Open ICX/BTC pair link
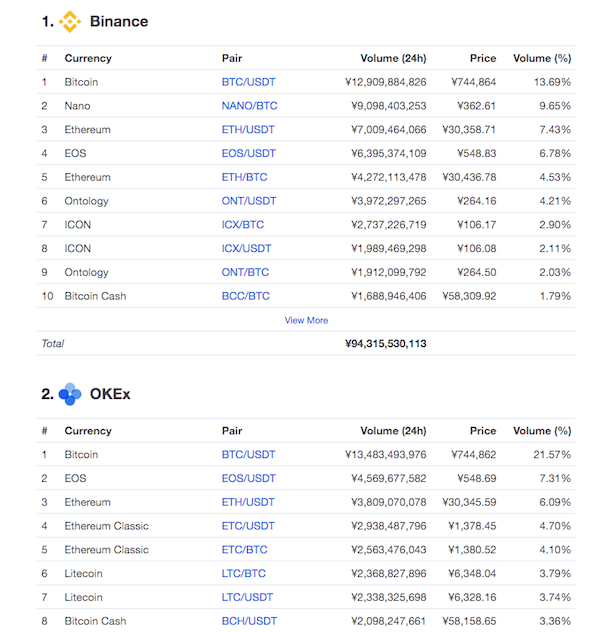 pyautogui.click(x=243, y=225)
